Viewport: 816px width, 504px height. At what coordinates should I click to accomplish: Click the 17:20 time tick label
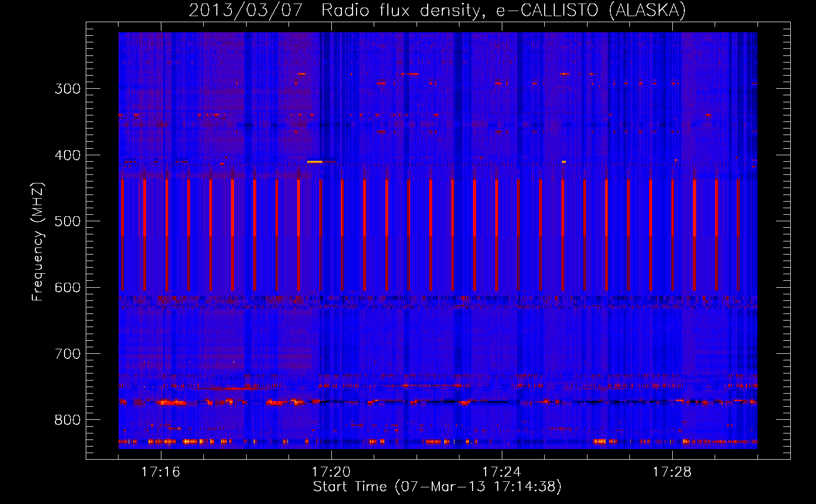[x=331, y=472]
